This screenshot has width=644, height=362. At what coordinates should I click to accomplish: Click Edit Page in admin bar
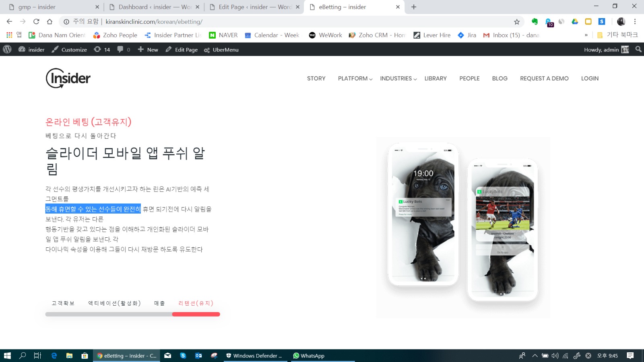[x=182, y=49]
